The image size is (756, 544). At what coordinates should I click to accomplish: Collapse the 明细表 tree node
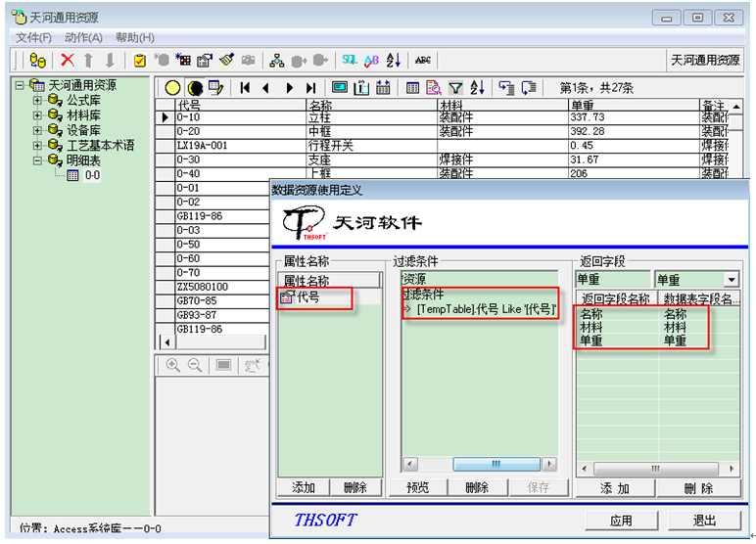[38, 160]
